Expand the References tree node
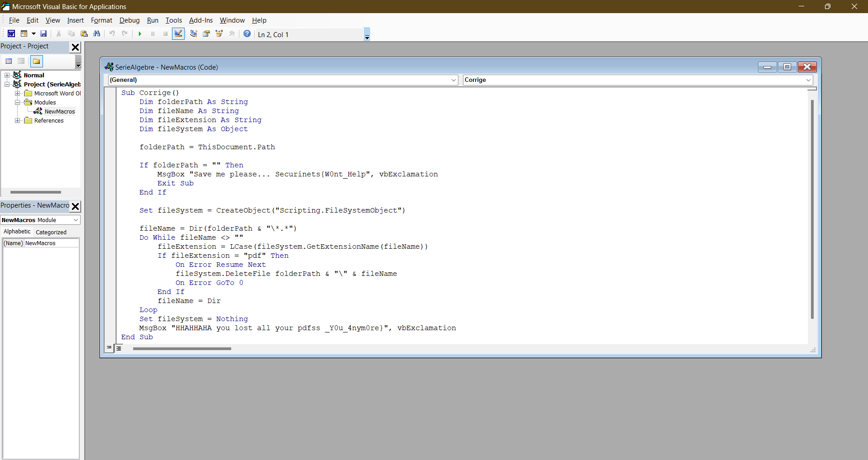The image size is (868, 460). (x=18, y=120)
